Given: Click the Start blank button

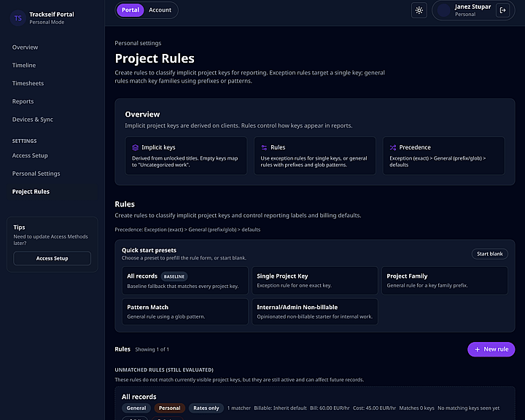Looking at the screenshot, I should coord(490,254).
